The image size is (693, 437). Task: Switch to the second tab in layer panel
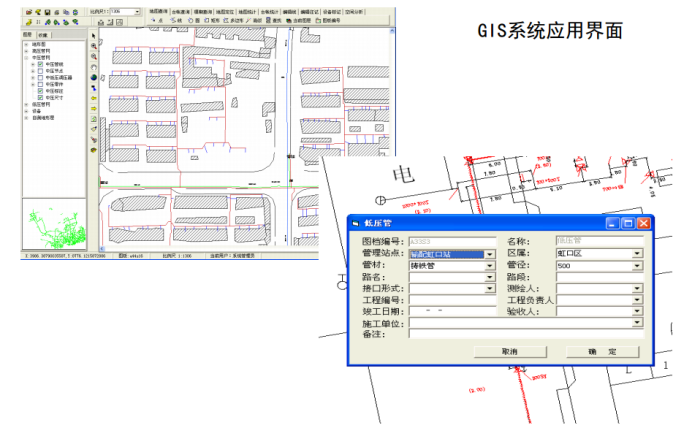point(43,33)
